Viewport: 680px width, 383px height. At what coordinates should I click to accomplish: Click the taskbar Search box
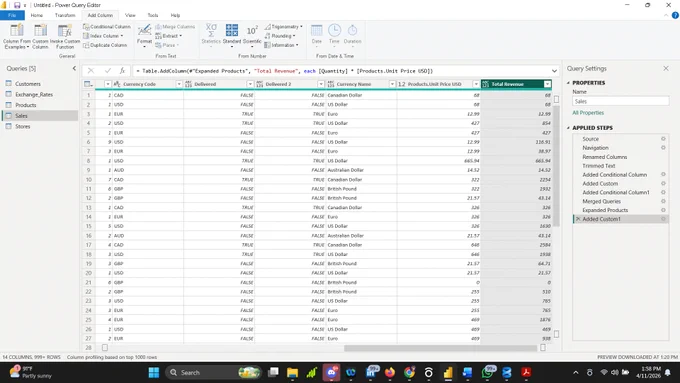pyautogui.click(x=213, y=373)
